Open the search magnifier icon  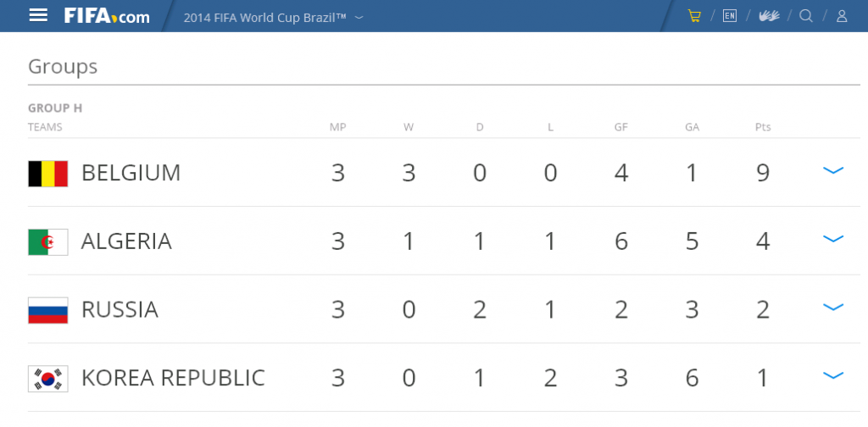[806, 15]
